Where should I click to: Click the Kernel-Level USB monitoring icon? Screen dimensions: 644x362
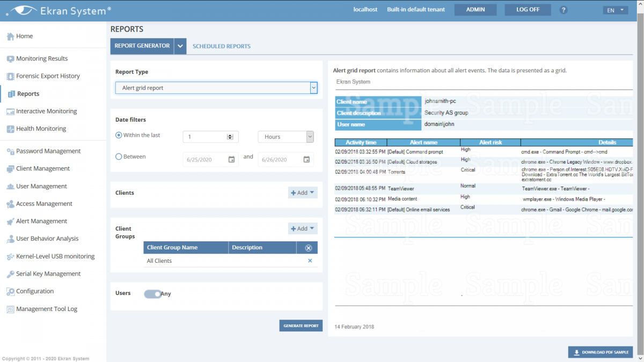click(x=10, y=256)
